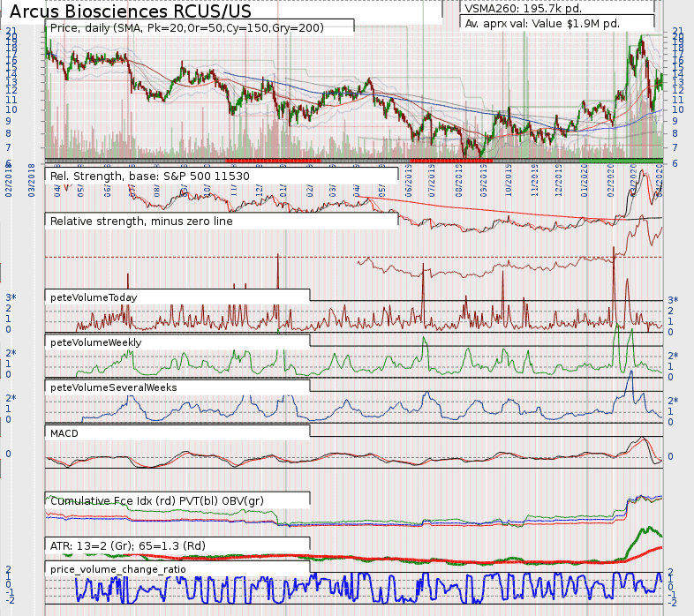Click the VSMA260: 195.7k pd. label
The width and height of the screenshot is (694, 616).
click(x=524, y=9)
